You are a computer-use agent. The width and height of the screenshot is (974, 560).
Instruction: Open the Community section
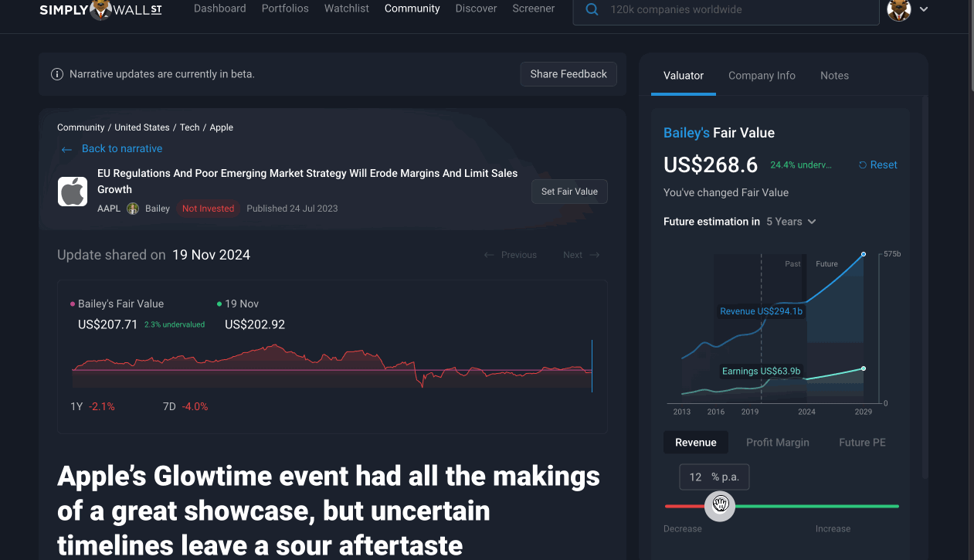[x=412, y=8]
